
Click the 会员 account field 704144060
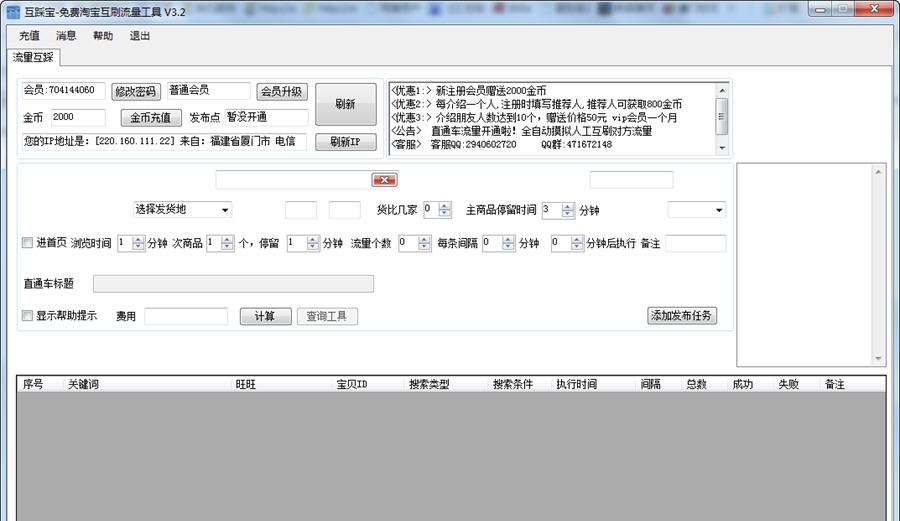tap(63, 90)
